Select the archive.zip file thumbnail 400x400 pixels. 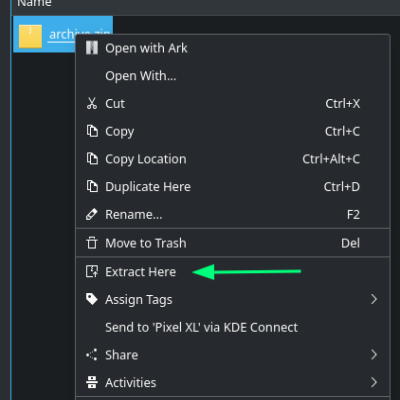(x=30, y=36)
